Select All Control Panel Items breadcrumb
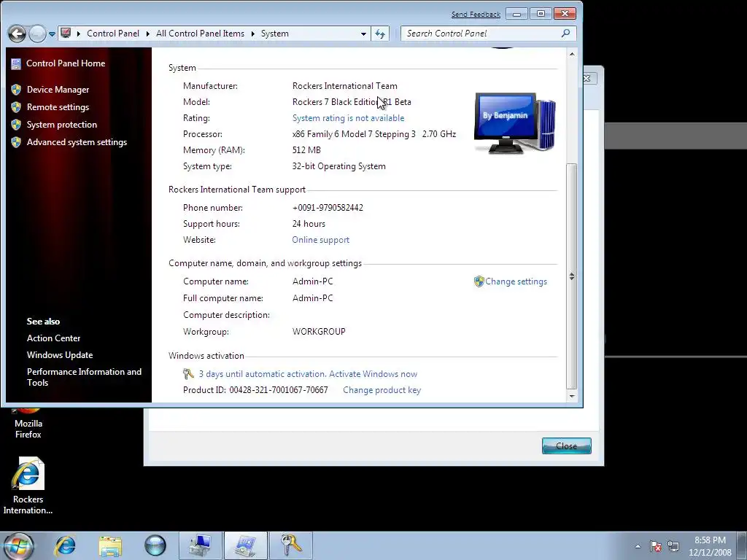Viewport: 747px width, 560px height. tap(200, 34)
